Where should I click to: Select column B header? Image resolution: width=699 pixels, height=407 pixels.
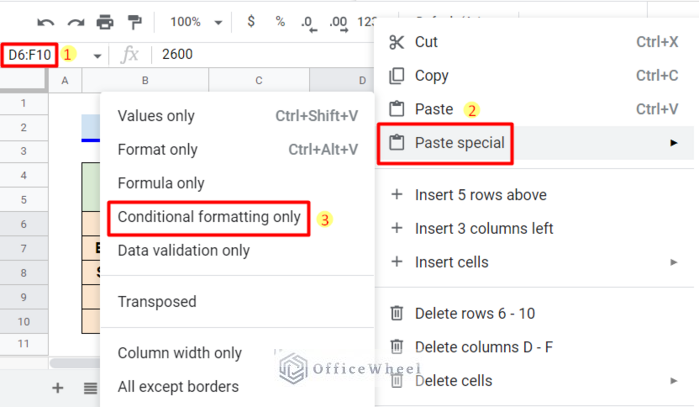click(145, 80)
